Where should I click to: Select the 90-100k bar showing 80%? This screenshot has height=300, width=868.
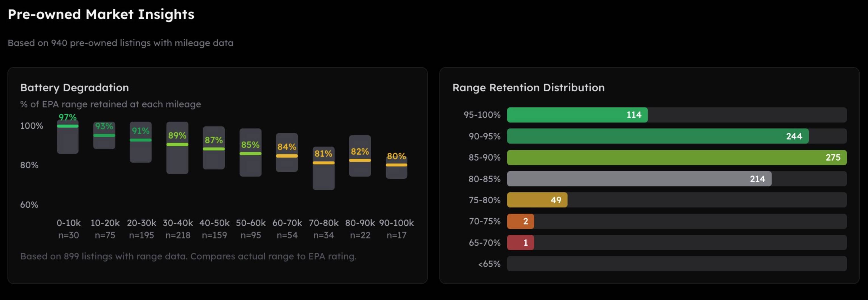point(396,167)
